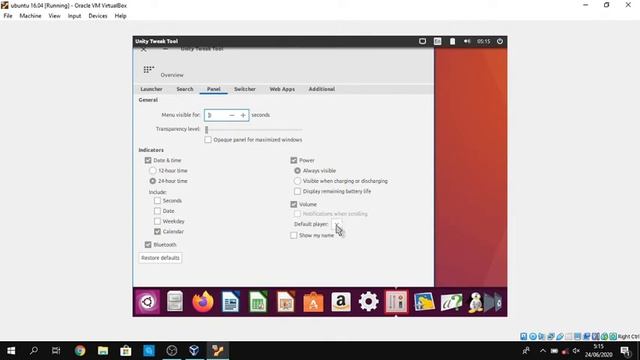Open the Windows notification center icon
The height and width of the screenshot is (360, 640).
pyautogui.click(x=625, y=351)
